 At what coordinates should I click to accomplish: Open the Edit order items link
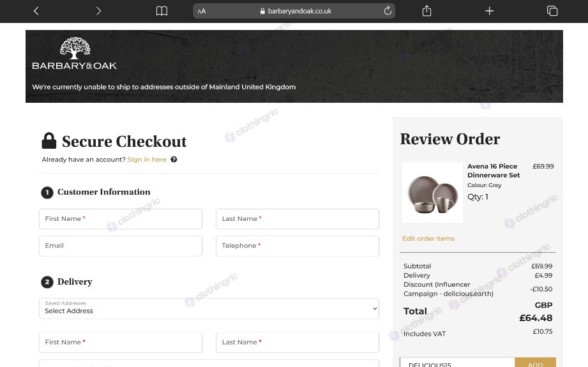pos(428,239)
